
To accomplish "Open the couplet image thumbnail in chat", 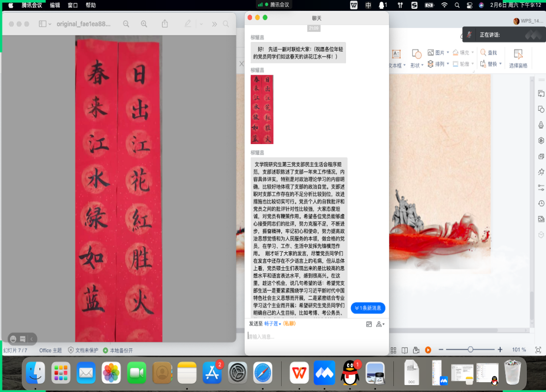I will [262, 109].
